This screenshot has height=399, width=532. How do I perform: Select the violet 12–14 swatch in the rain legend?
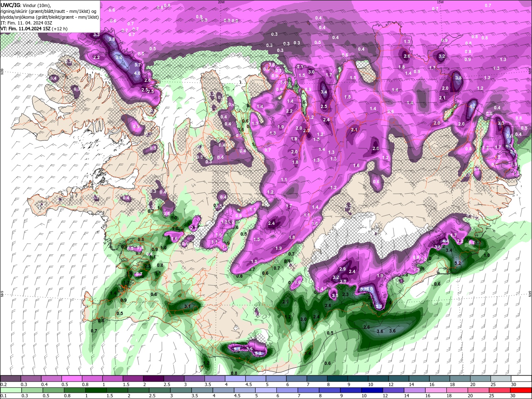[x=394, y=390]
